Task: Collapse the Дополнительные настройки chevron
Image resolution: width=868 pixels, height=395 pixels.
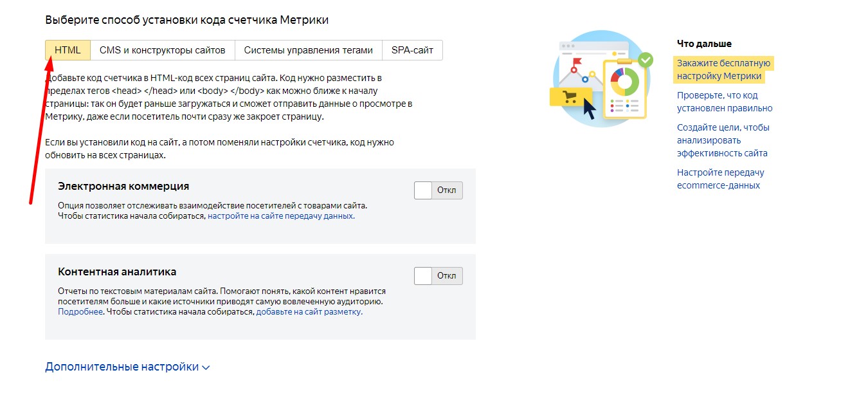Action: (204, 366)
